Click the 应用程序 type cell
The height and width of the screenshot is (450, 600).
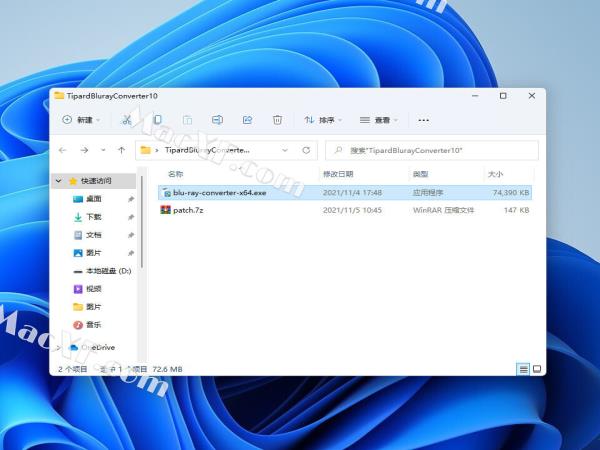428,192
